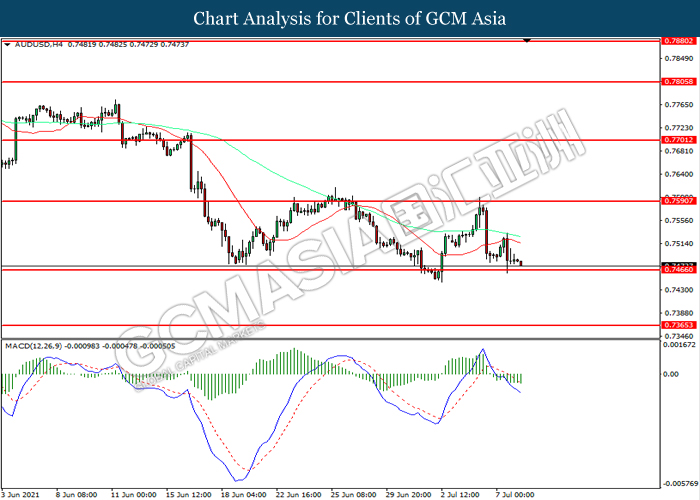Select the 0.78802 red price label
Image resolution: width=700 pixels, height=500 pixels.
point(679,41)
